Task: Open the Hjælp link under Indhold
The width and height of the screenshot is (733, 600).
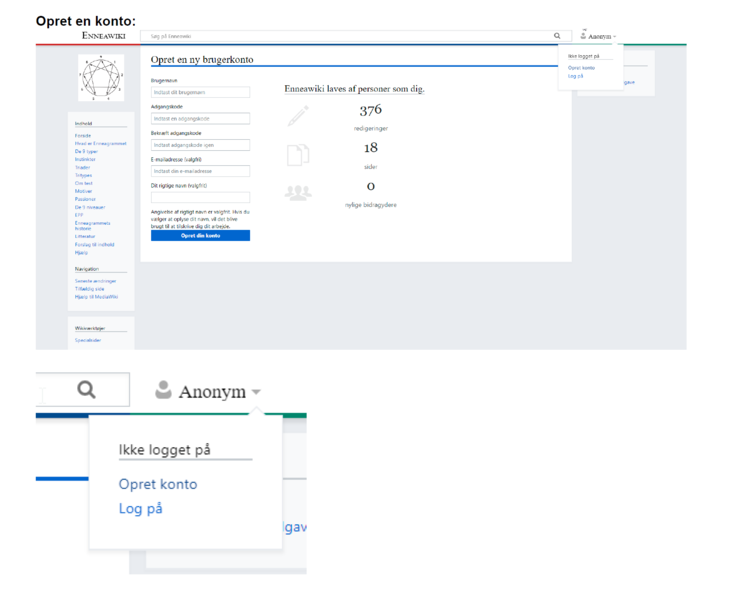Action: (81, 253)
